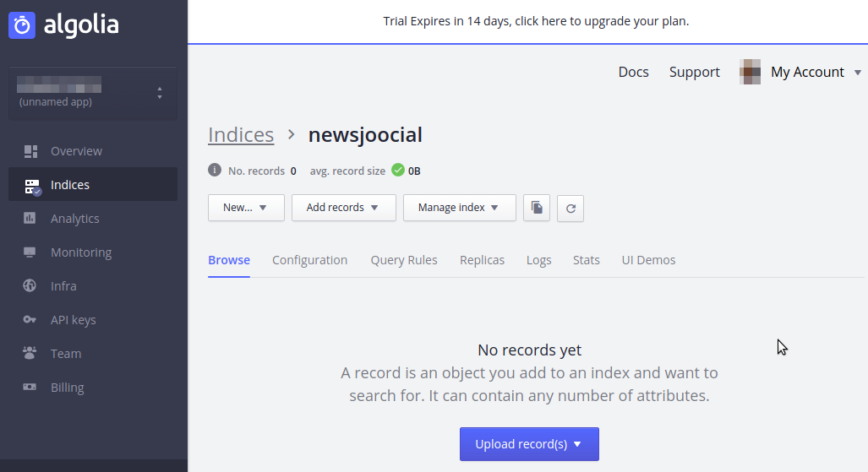Select the Indices sidebar icon
This screenshot has width=868, height=472.
(32, 187)
